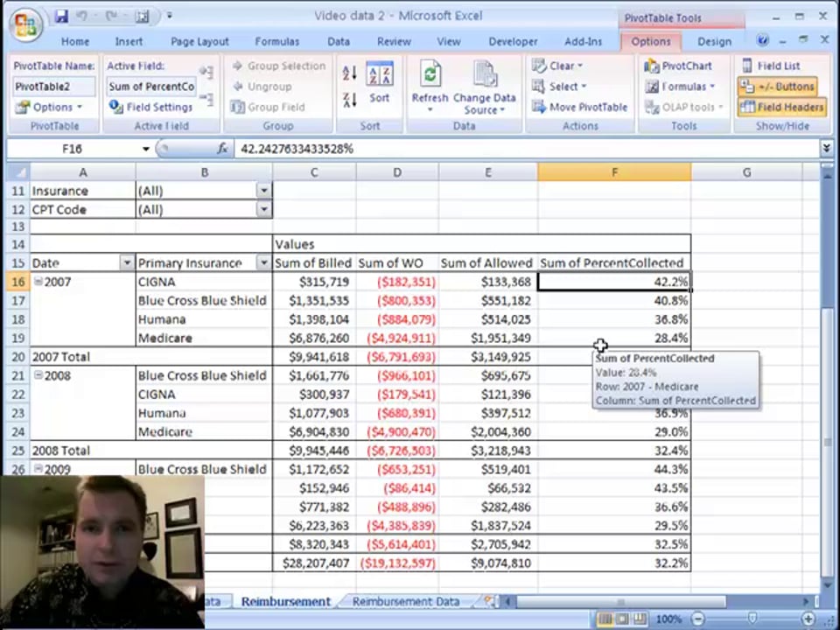The width and height of the screenshot is (840, 630).
Task: Open the Sort dialog button
Action: coord(379,82)
